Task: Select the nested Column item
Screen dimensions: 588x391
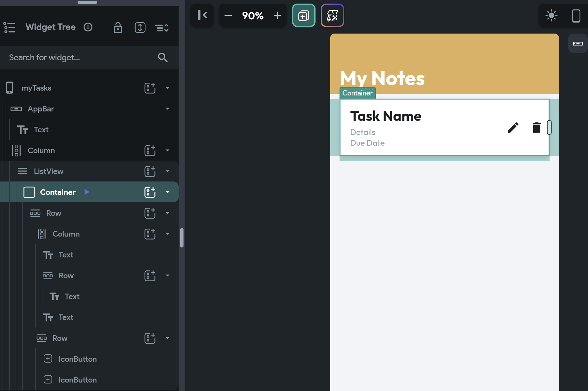Action: pyautogui.click(x=89, y=234)
